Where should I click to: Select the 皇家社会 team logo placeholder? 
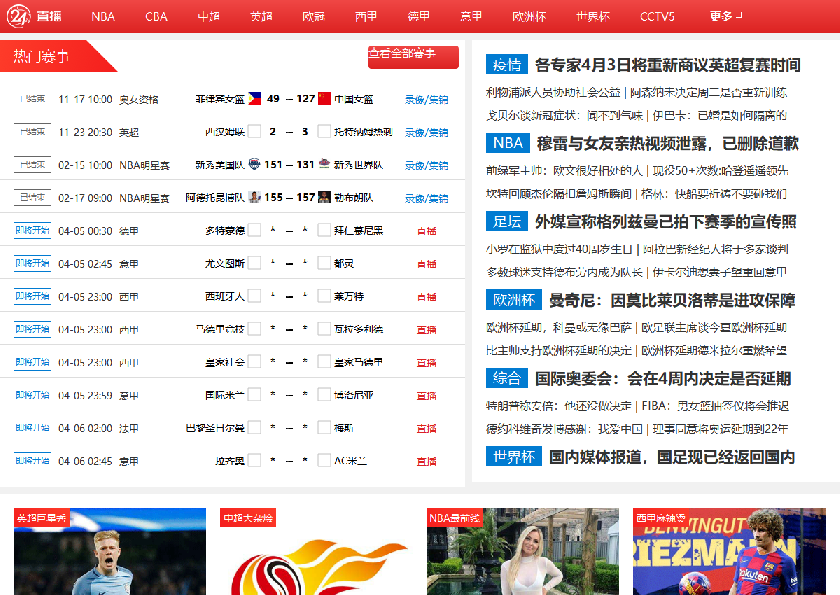[254, 362]
